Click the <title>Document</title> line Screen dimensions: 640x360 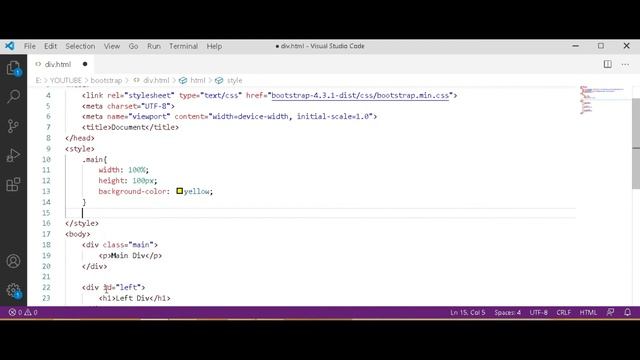[x=130, y=127]
